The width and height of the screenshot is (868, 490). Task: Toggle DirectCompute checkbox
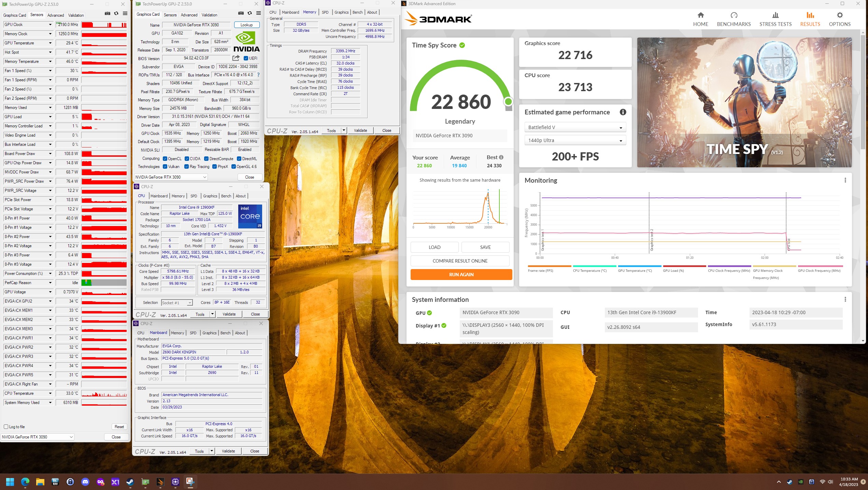(206, 159)
